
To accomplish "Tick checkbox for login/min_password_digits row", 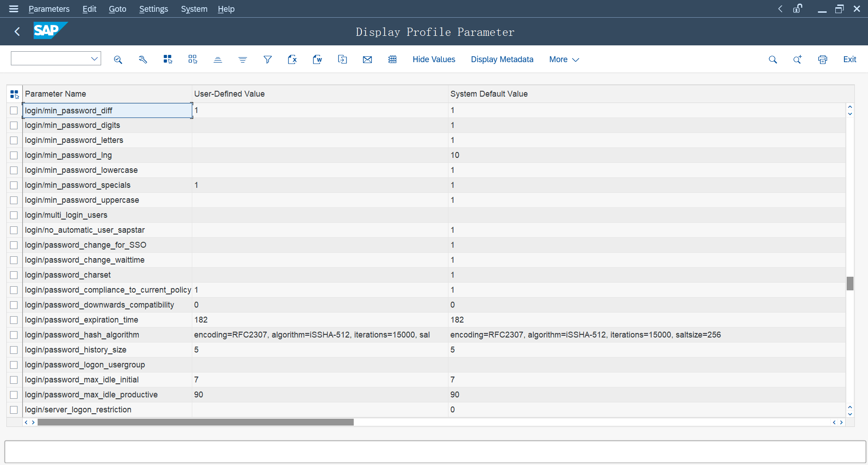I will click(14, 125).
